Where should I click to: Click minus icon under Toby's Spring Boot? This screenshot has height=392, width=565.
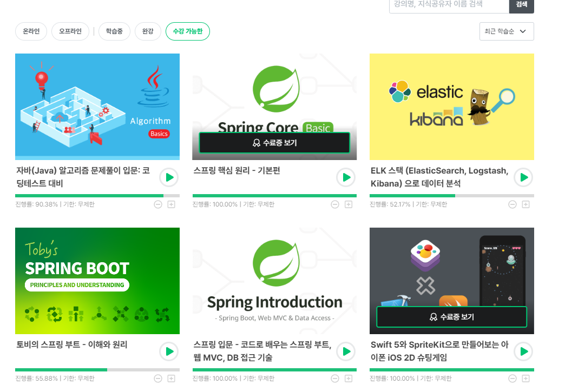(x=158, y=378)
